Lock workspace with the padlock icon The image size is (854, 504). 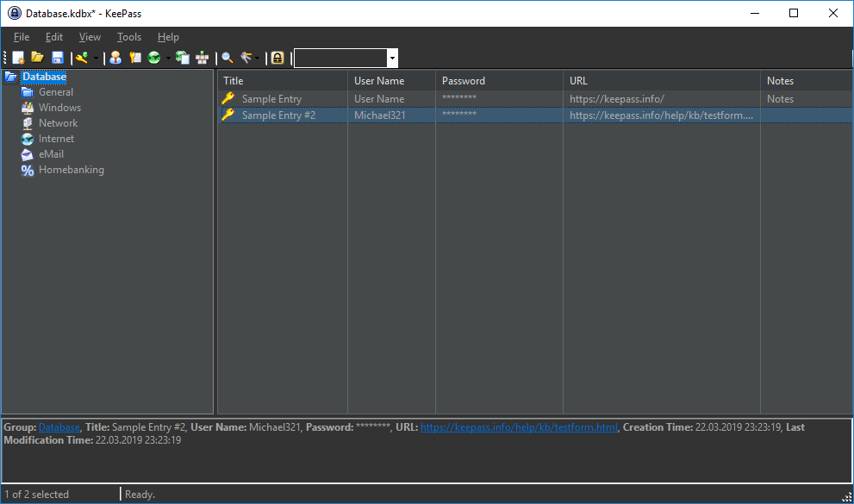pos(277,58)
